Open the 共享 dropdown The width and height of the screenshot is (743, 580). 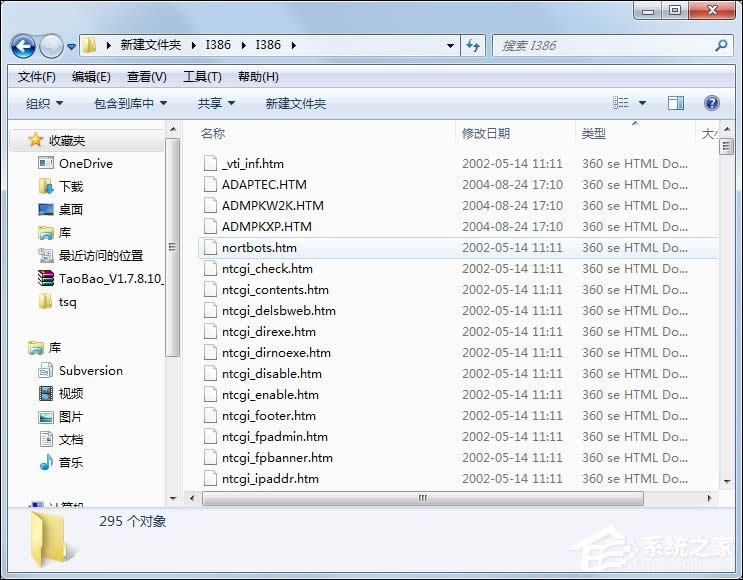pyautogui.click(x=216, y=103)
